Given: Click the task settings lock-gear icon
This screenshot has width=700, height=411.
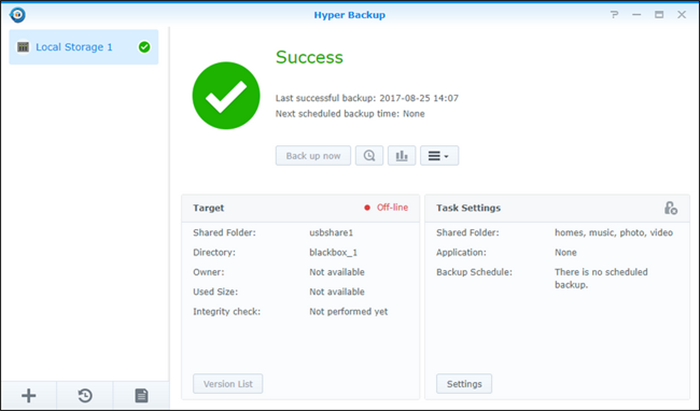Looking at the screenshot, I should 671,208.
